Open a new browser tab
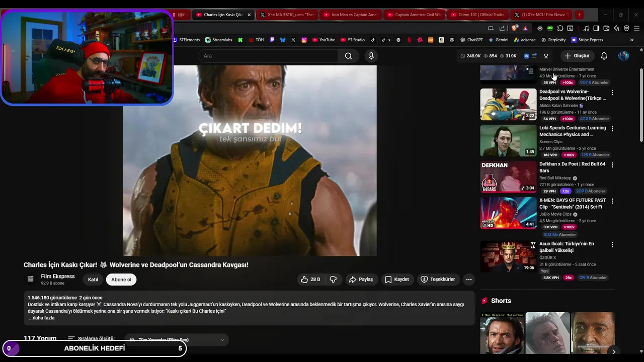Image resolution: width=644 pixels, height=362 pixels. coord(579,15)
